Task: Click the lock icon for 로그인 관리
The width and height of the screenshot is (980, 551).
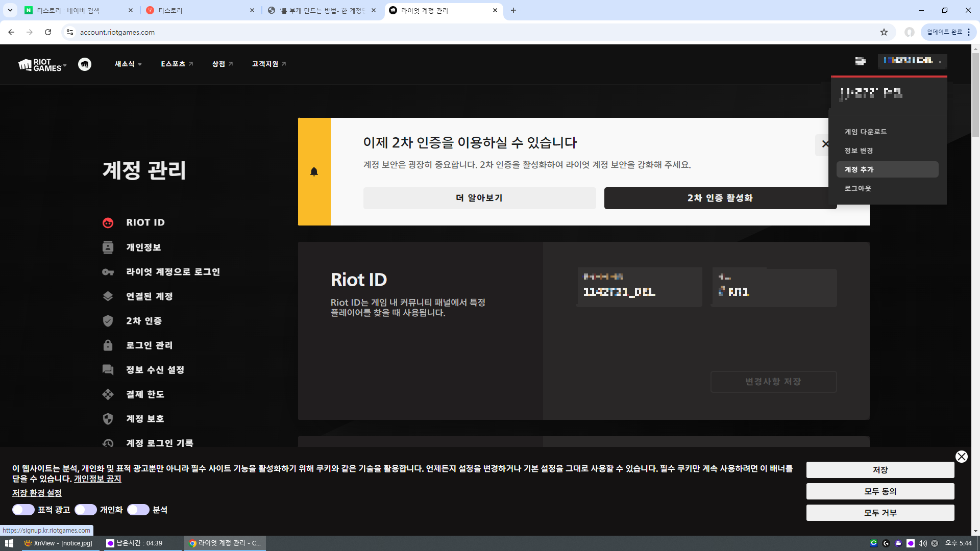Action: pyautogui.click(x=108, y=345)
